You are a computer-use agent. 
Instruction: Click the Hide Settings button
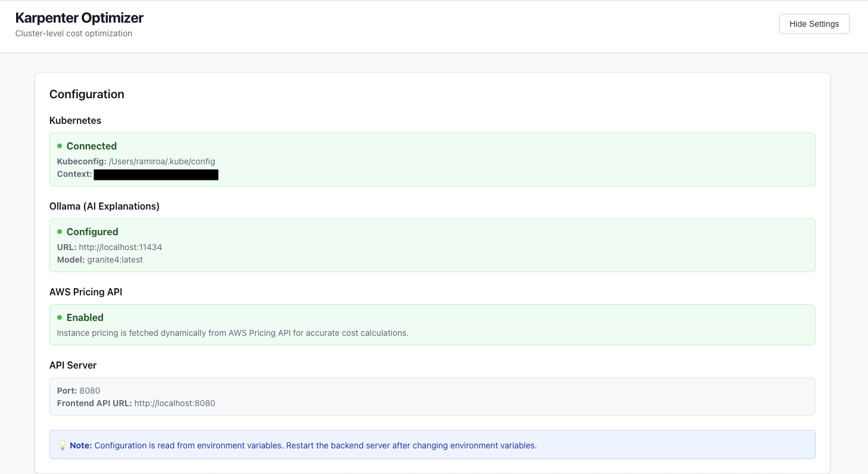pos(814,24)
